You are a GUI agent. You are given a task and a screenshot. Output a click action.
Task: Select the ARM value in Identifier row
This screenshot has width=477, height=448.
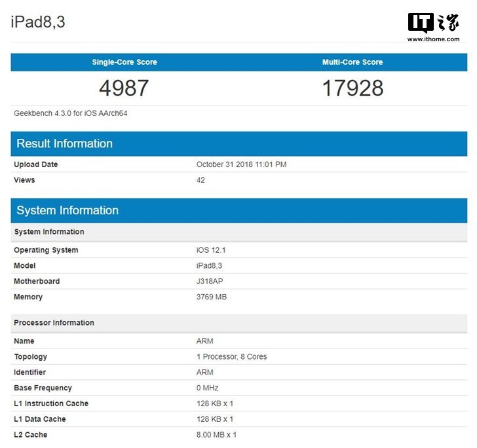pyautogui.click(x=204, y=372)
